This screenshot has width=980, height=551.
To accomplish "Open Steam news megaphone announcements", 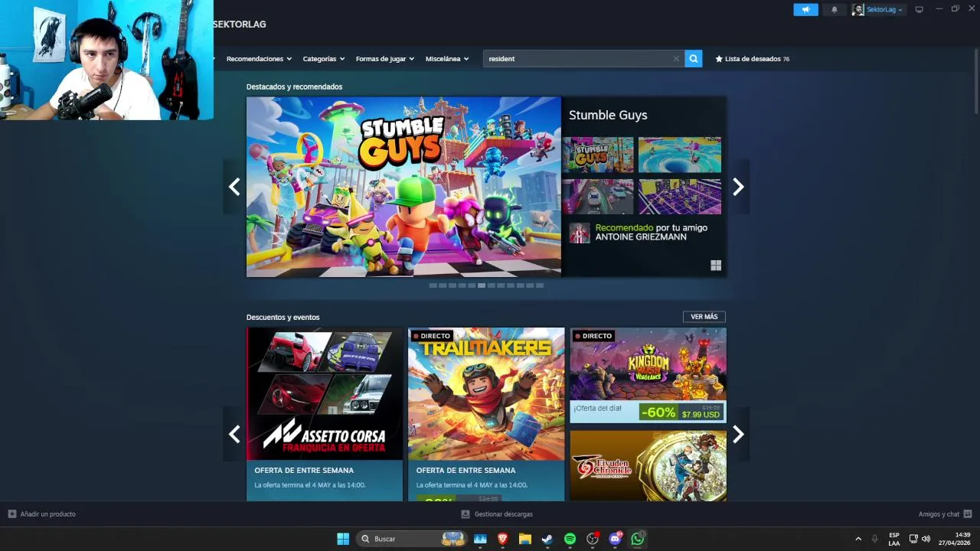I will 805,10.
